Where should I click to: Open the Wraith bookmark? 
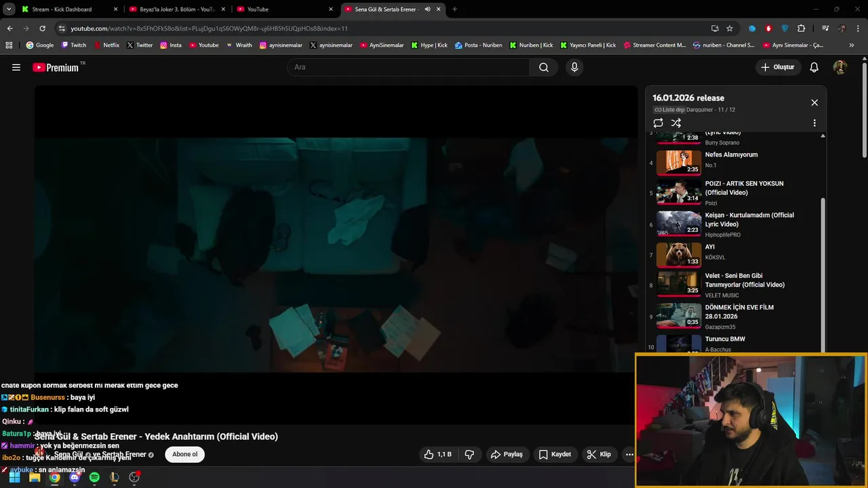[x=239, y=45]
